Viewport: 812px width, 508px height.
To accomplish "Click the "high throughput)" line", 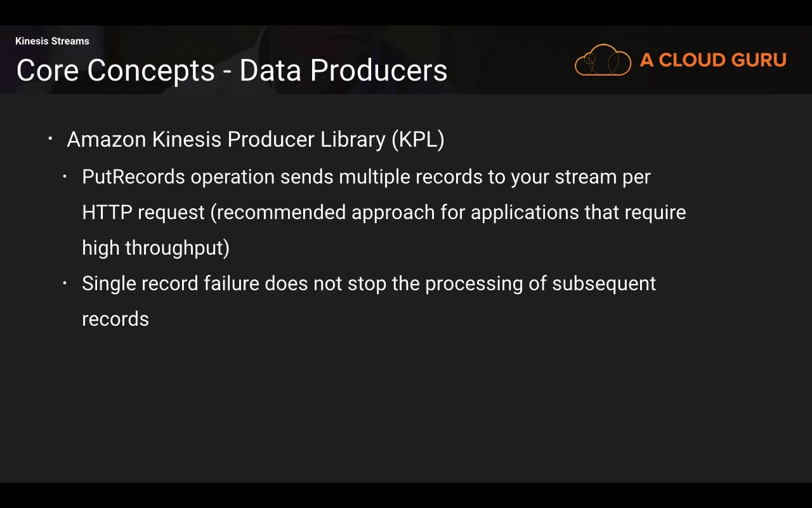I will click(155, 248).
